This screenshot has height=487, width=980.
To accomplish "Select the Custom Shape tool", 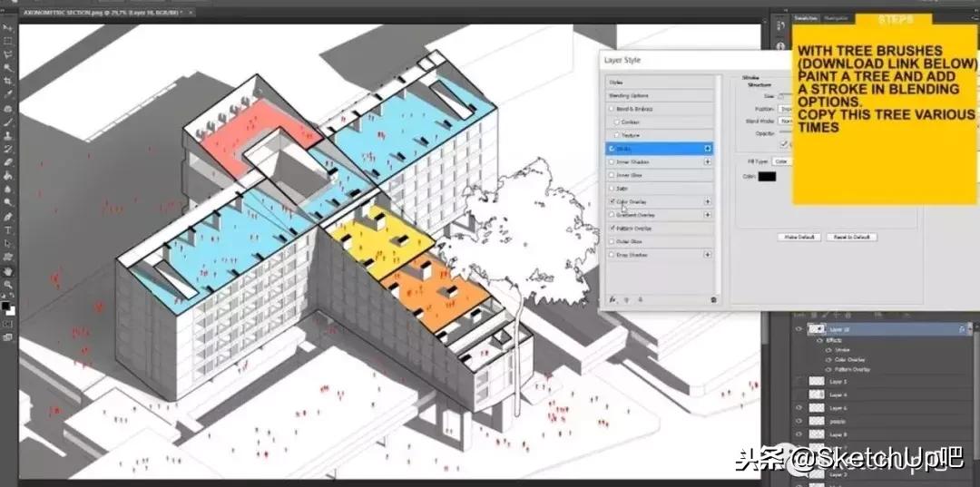I will [x=8, y=258].
